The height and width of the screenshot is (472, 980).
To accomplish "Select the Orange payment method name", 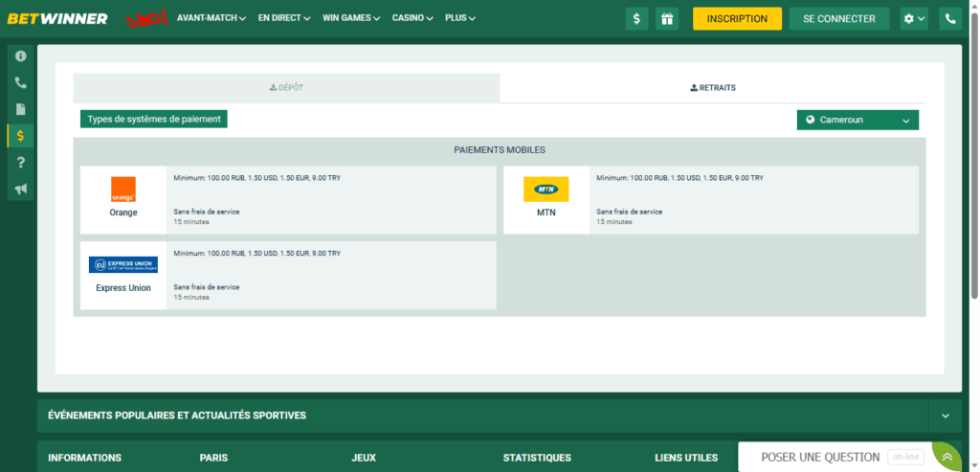I will point(123,213).
